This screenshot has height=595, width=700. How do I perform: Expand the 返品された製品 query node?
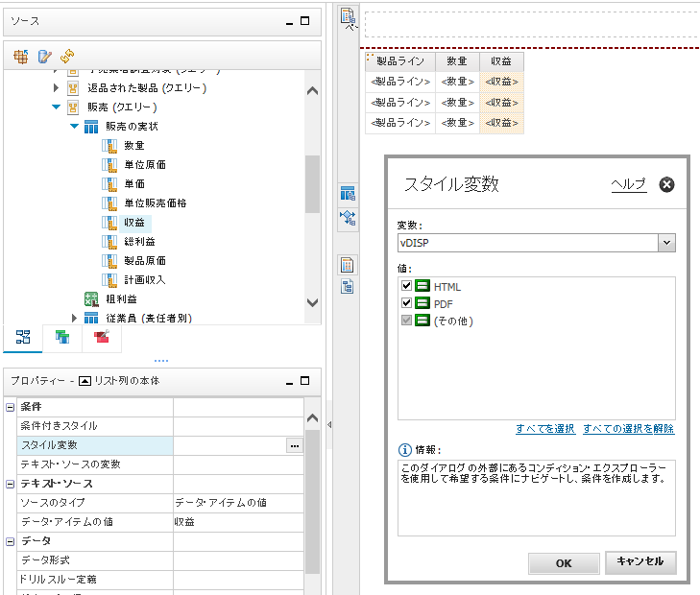(x=56, y=88)
